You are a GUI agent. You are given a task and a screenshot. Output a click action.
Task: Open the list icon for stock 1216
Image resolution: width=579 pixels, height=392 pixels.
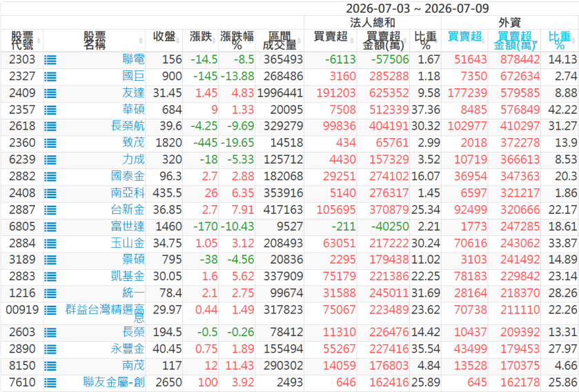(x=50, y=293)
